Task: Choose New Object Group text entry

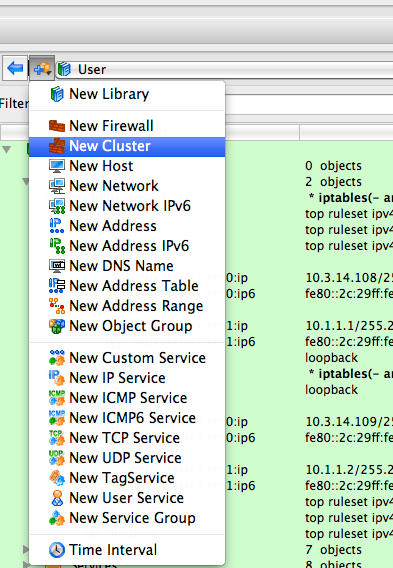Action: coord(130,326)
